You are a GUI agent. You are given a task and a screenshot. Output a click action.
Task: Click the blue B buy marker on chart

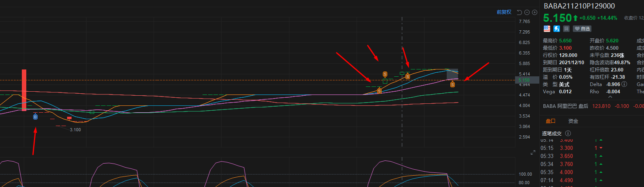pyautogui.click(x=35, y=117)
